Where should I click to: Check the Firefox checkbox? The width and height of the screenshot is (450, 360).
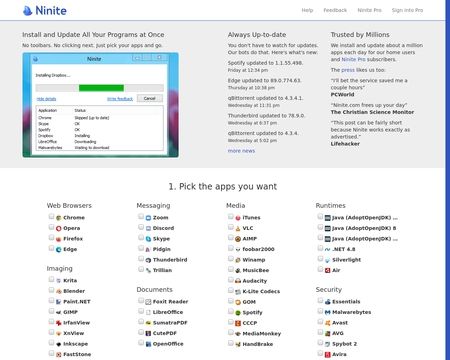pyautogui.click(x=51, y=238)
